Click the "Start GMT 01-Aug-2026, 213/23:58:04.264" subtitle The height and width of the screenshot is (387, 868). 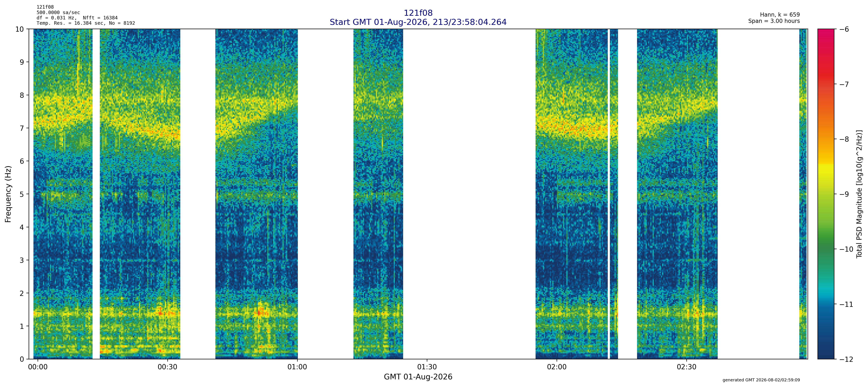pos(418,22)
